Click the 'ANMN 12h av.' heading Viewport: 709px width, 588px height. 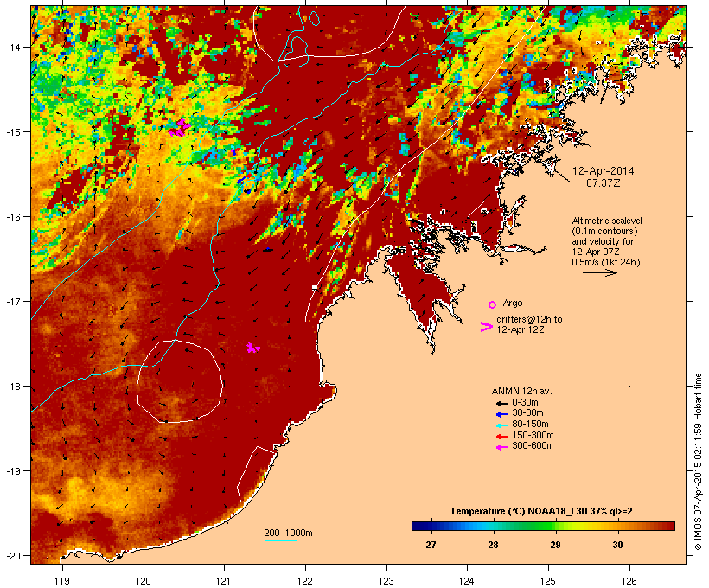(x=521, y=391)
